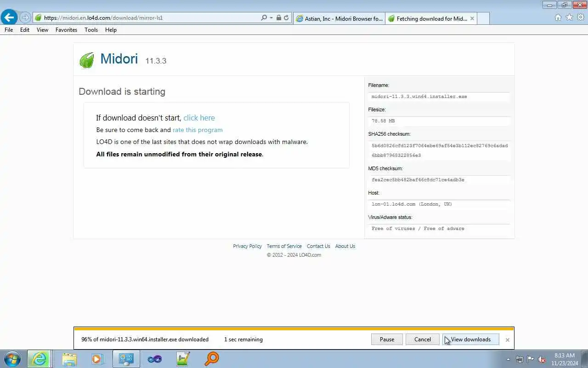The height and width of the screenshot is (368, 588).
Task: Open the Privacy Policy link
Action: [247, 246]
